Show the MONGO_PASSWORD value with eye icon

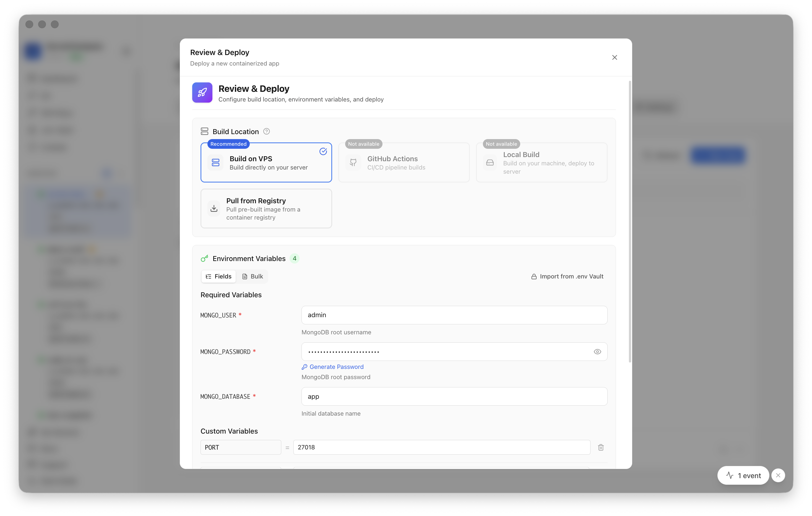point(597,352)
